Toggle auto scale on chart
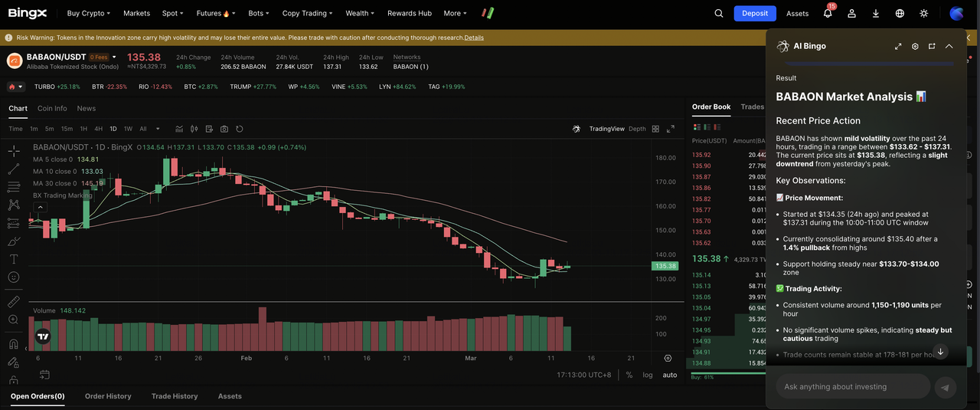 [x=670, y=375]
